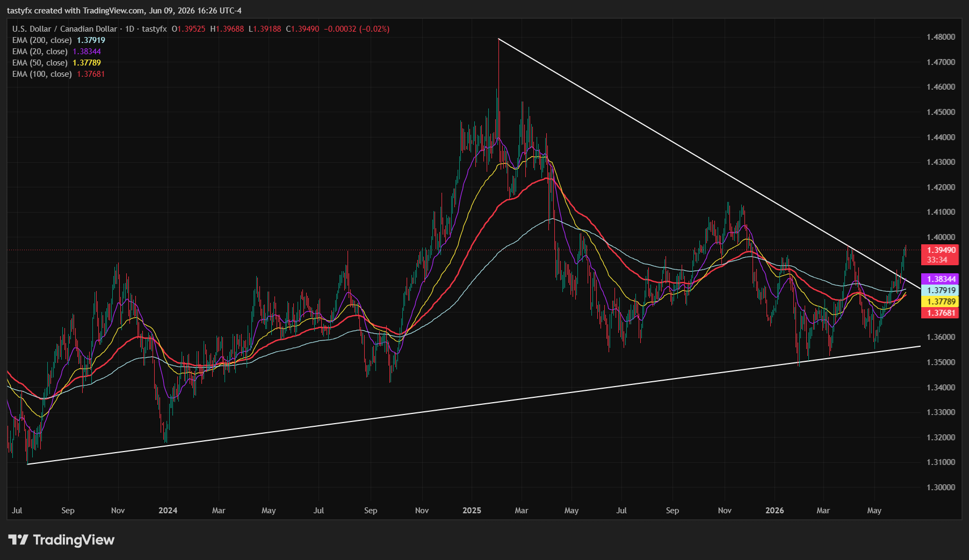Click the current price label with 33:34 countdown
The height and width of the screenshot is (560, 969).
click(939, 255)
